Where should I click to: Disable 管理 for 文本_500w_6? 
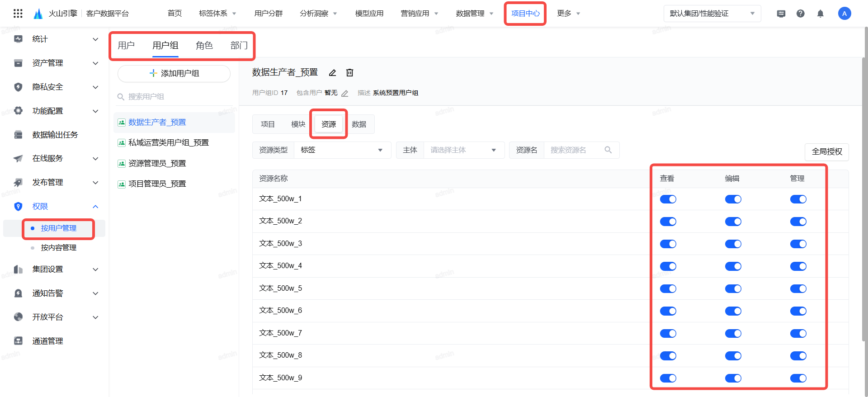coord(798,311)
